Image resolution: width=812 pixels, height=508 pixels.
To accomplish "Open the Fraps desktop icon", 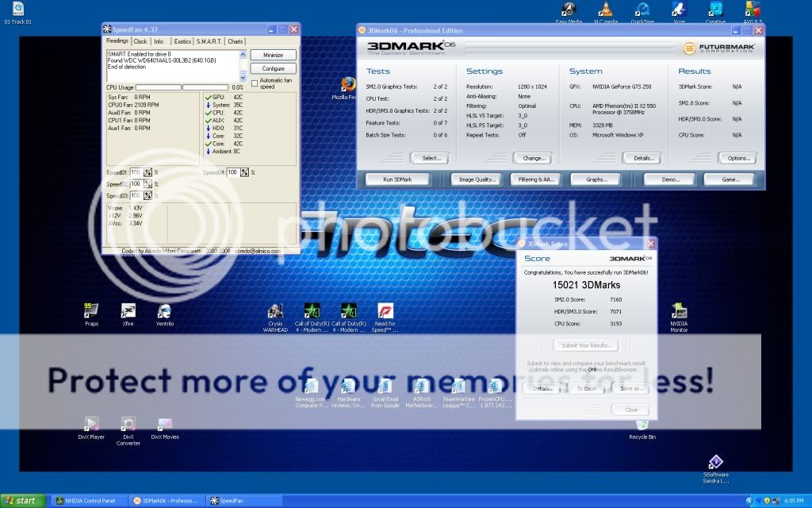I will coord(92,310).
